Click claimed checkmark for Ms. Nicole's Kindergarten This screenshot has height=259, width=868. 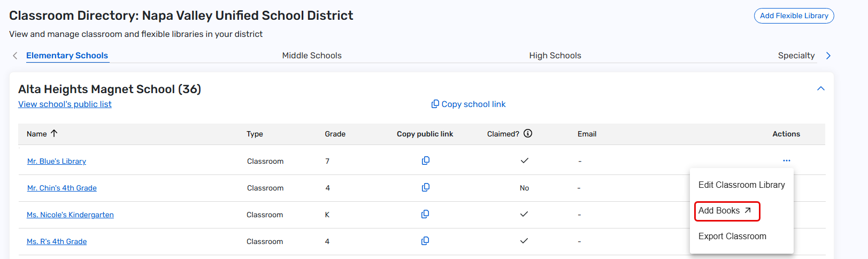(524, 214)
